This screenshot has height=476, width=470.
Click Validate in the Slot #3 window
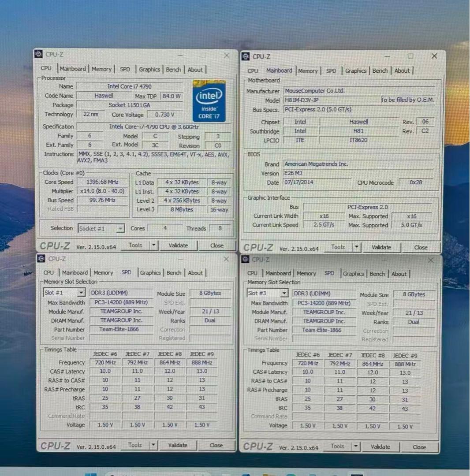click(380, 447)
